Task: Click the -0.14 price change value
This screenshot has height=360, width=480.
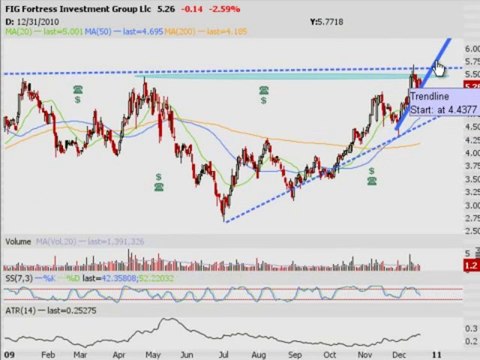Action: click(x=192, y=9)
